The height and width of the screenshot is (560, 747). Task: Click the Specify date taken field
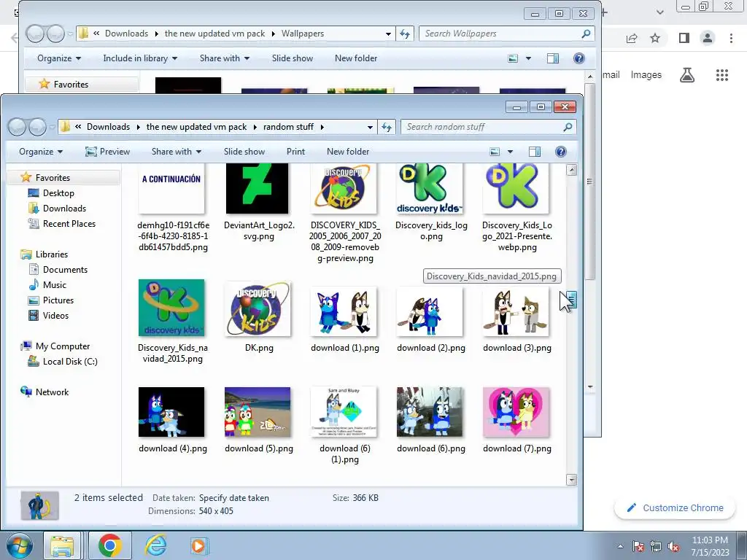(x=234, y=497)
